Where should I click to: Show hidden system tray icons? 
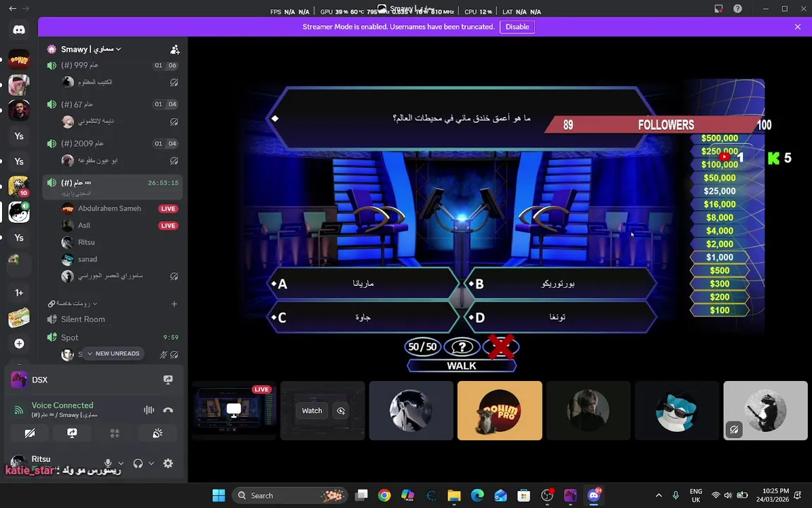659,495
